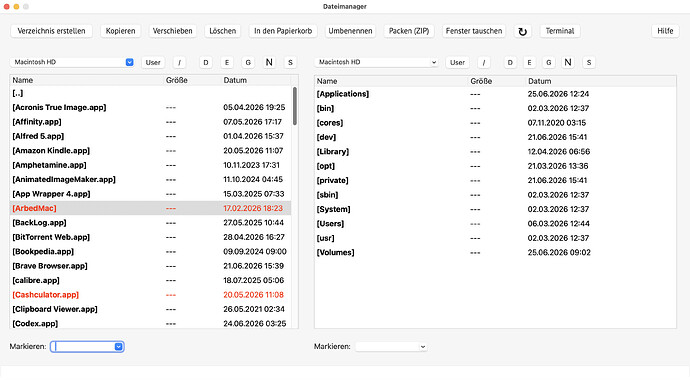Select [Clipboard Viewer.app] row

150,309
